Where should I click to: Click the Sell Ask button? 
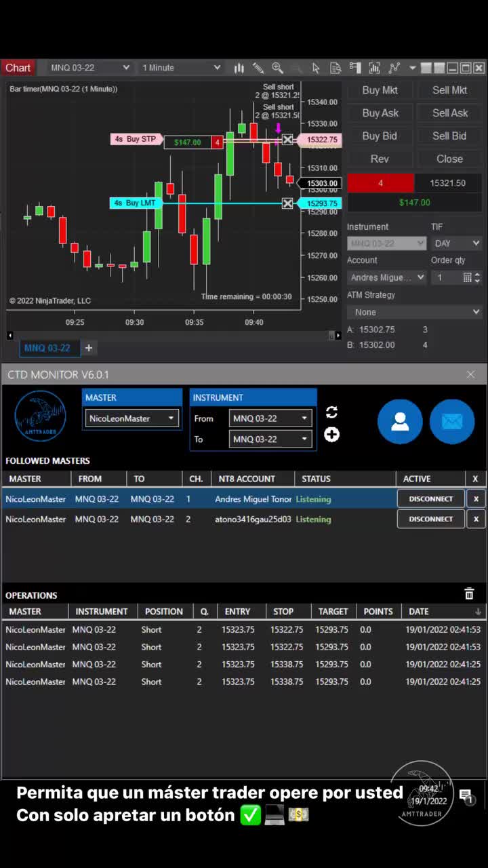point(449,113)
